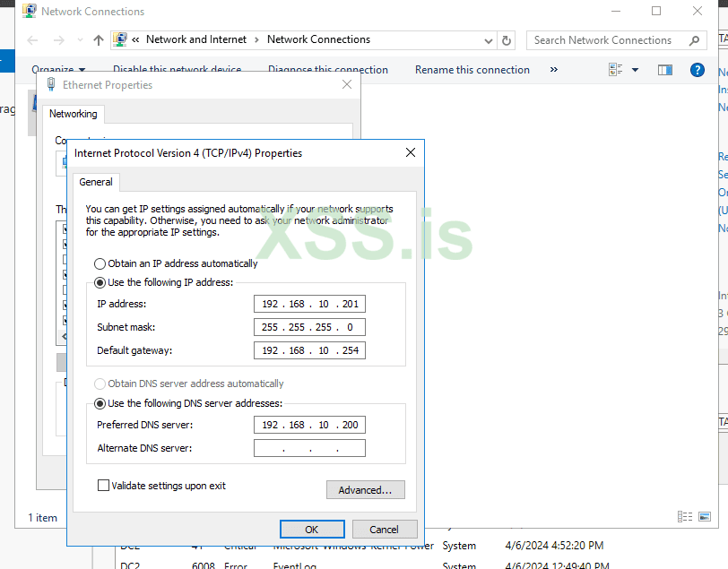Toggle the preview pane icon
This screenshot has height=569, width=728.
665,70
